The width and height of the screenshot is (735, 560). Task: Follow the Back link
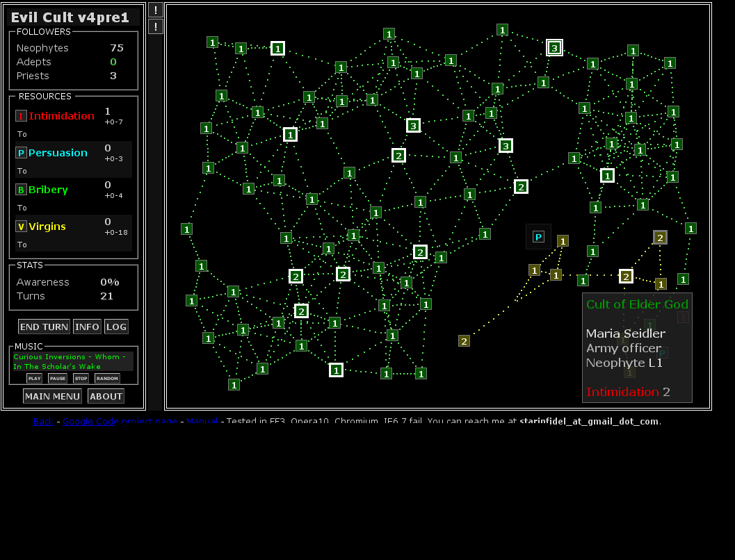point(43,421)
